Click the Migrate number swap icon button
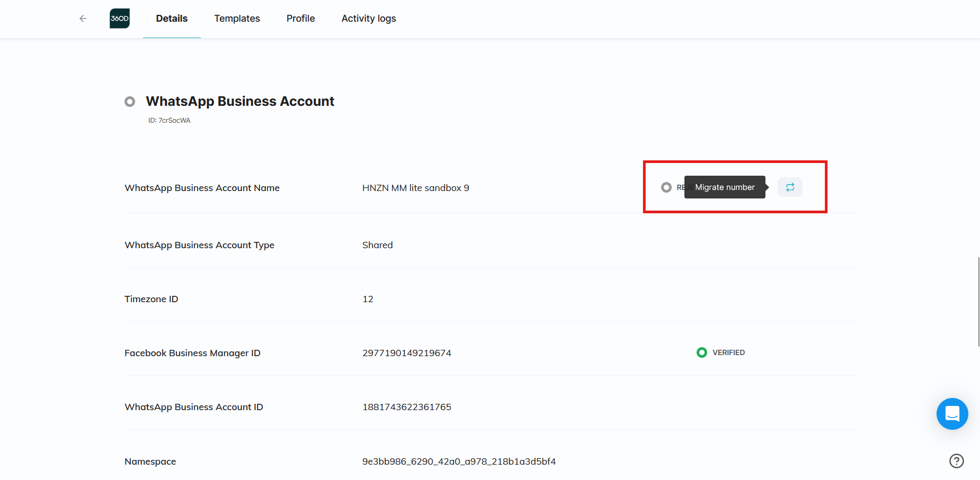 (790, 187)
